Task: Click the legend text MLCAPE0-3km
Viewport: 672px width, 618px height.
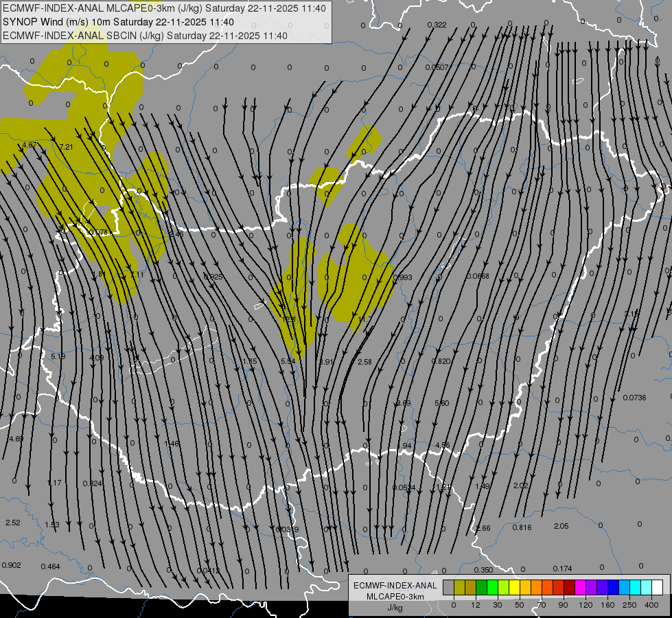Action: coord(395,597)
